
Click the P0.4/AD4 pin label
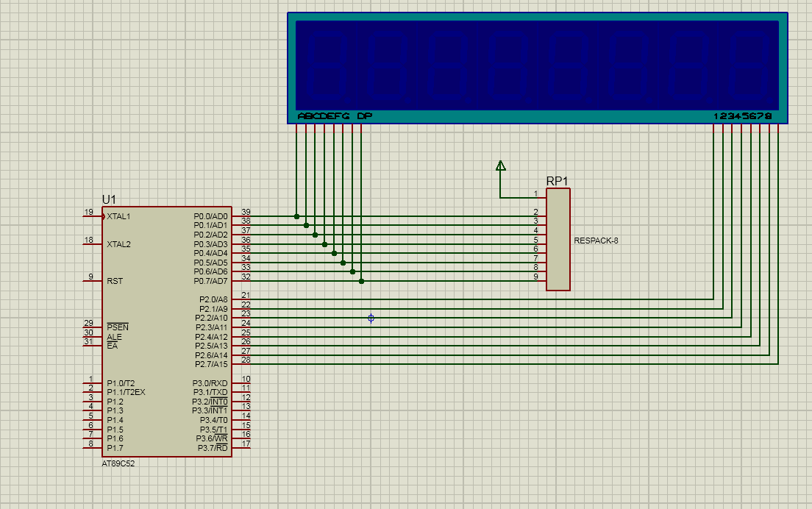[x=210, y=253]
